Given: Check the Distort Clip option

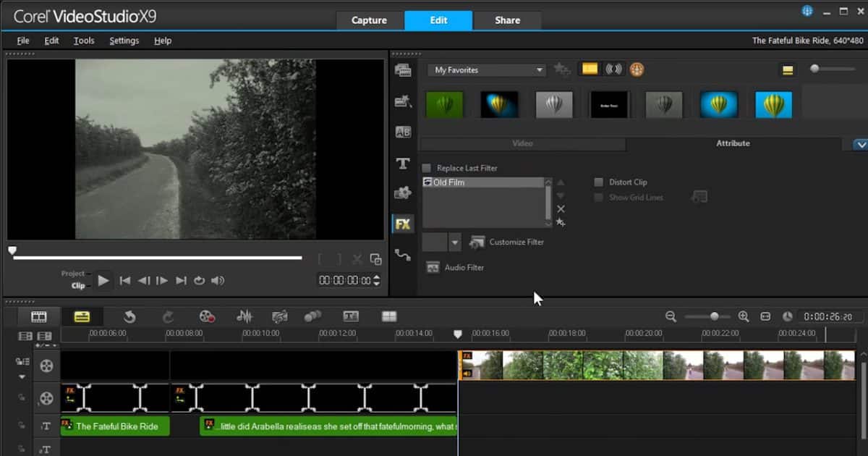Looking at the screenshot, I should [598, 182].
